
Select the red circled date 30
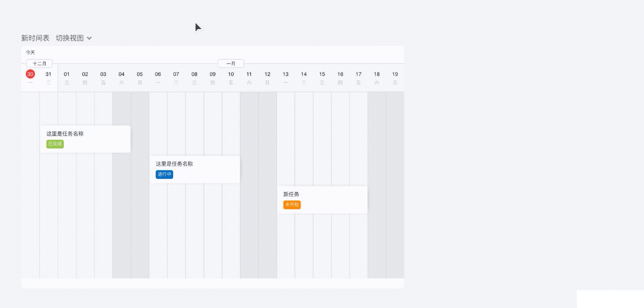pyautogui.click(x=30, y=74)
